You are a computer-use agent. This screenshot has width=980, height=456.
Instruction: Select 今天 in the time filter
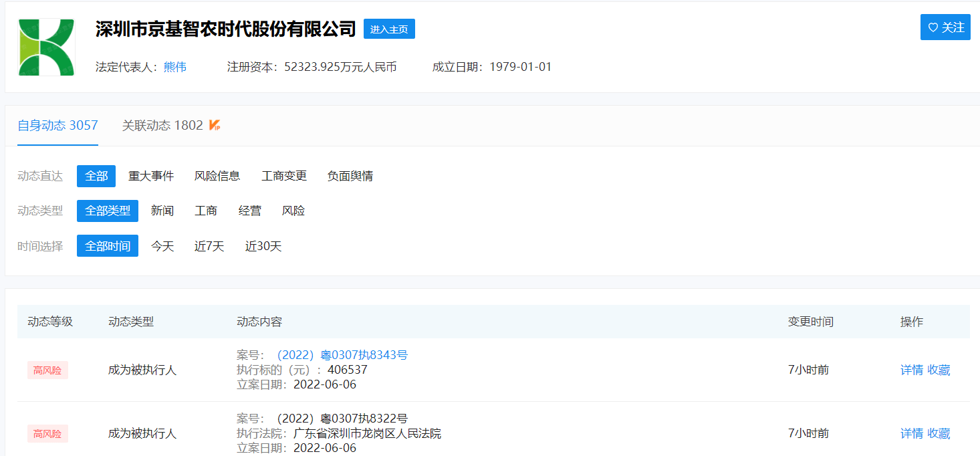[162, 246]
